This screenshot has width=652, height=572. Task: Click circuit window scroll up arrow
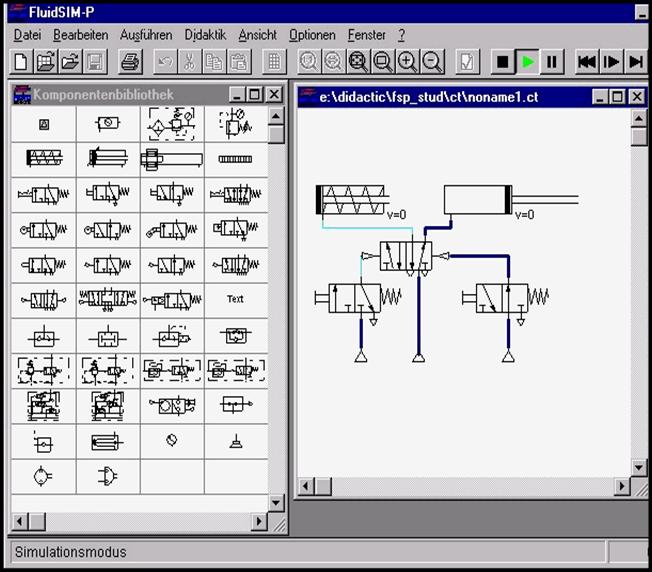(x=639, y=118)
